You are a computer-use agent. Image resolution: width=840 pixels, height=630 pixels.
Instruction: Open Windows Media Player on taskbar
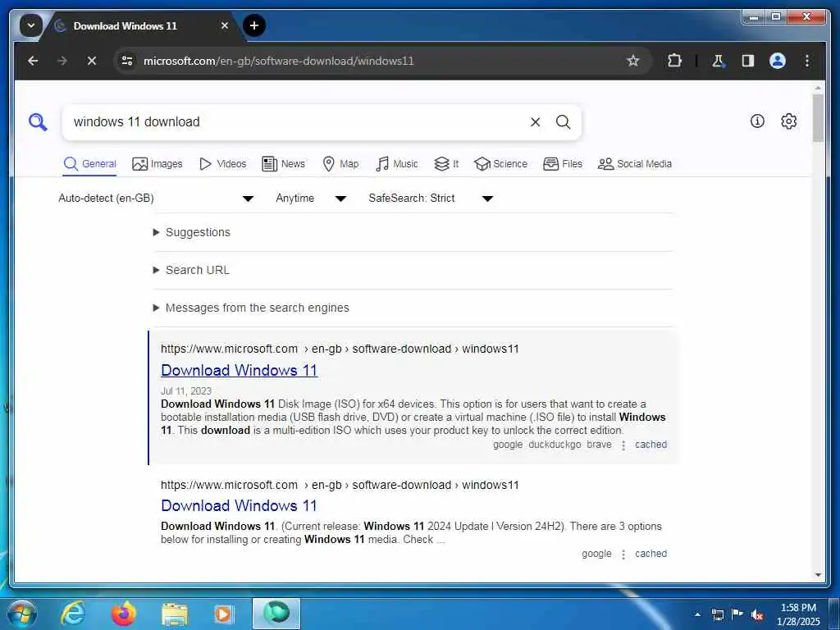point(223,614)
